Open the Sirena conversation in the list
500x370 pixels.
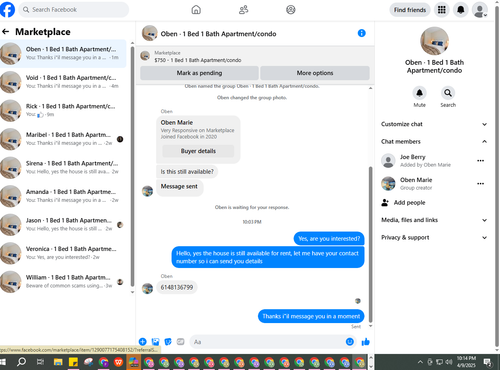click(x=63, y=167)
